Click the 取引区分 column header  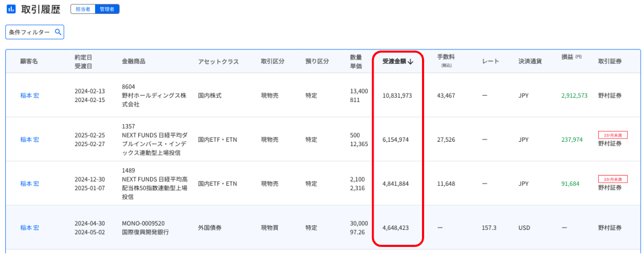pos(273,62)
